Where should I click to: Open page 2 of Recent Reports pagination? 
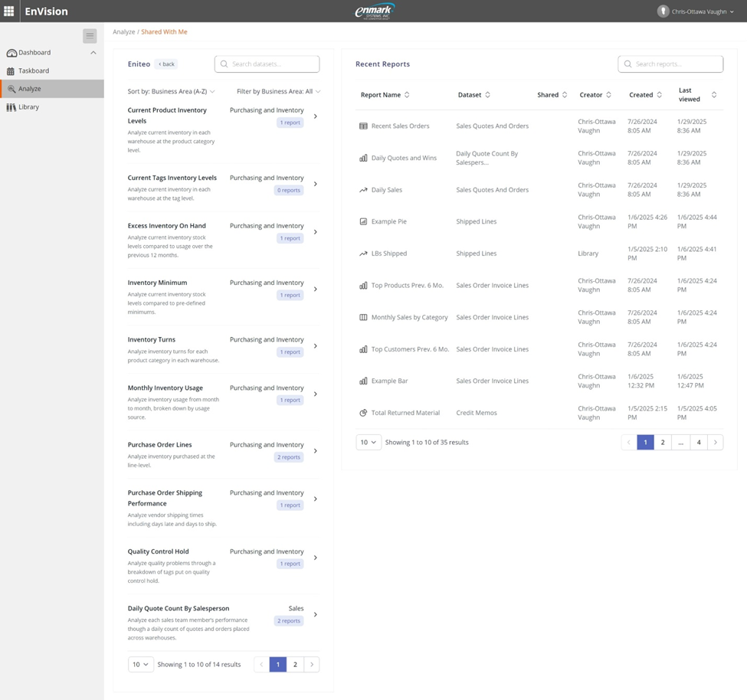[663, 442]
